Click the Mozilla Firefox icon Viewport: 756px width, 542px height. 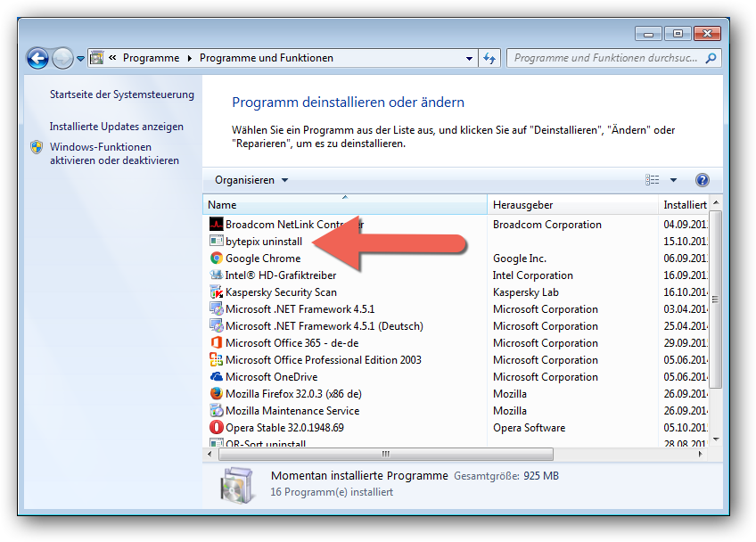(x=216, y=393)
